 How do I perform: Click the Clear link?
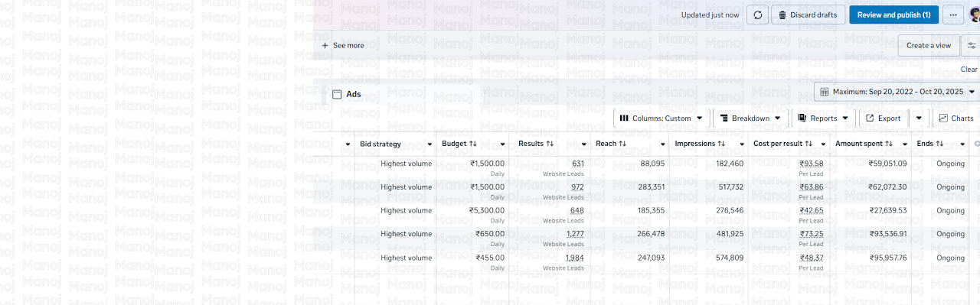point(969,70)
